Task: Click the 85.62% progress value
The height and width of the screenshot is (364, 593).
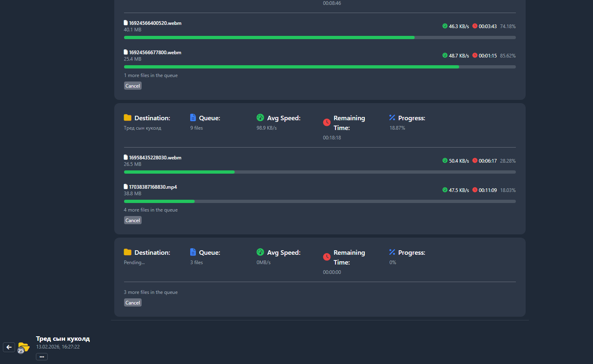Action: [x=508, y=56]
